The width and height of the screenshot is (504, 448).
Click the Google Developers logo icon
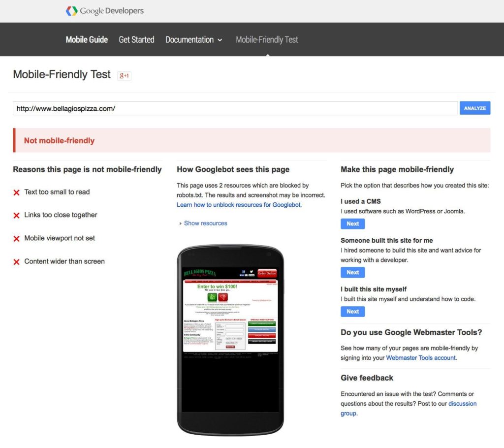pyautogui.click(x=72, y=10)
